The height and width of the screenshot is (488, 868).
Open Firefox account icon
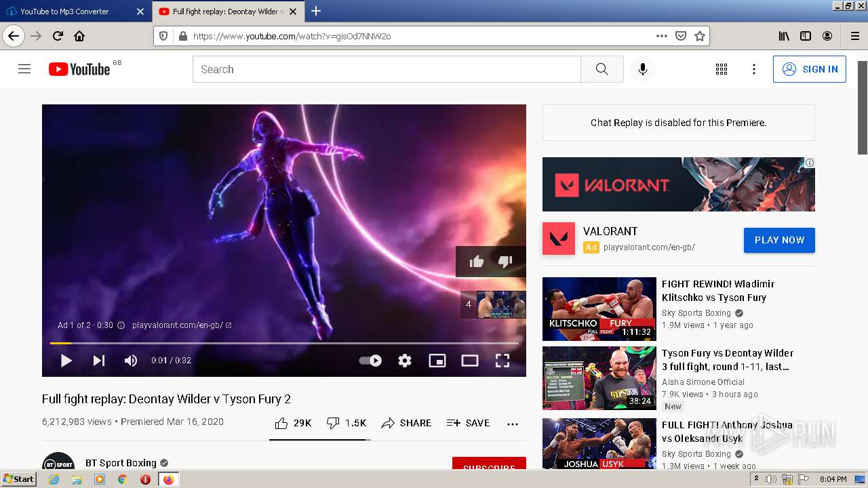click(x=827, y=36)
